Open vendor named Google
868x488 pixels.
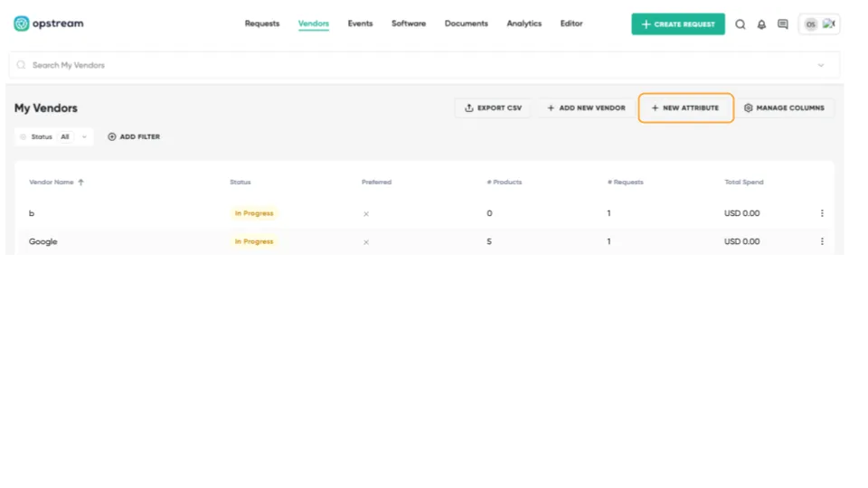[x=43, y=242]
